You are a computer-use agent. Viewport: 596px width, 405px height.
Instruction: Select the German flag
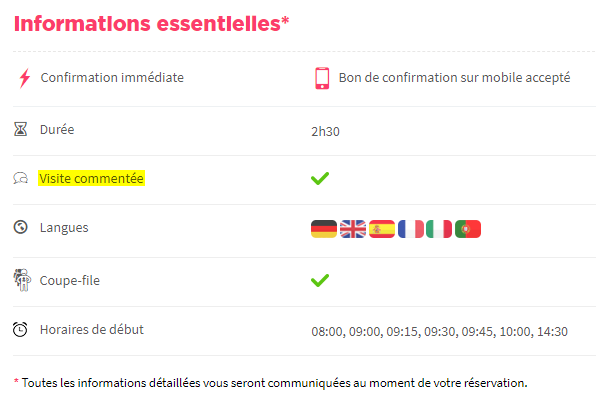pos(324,229)
